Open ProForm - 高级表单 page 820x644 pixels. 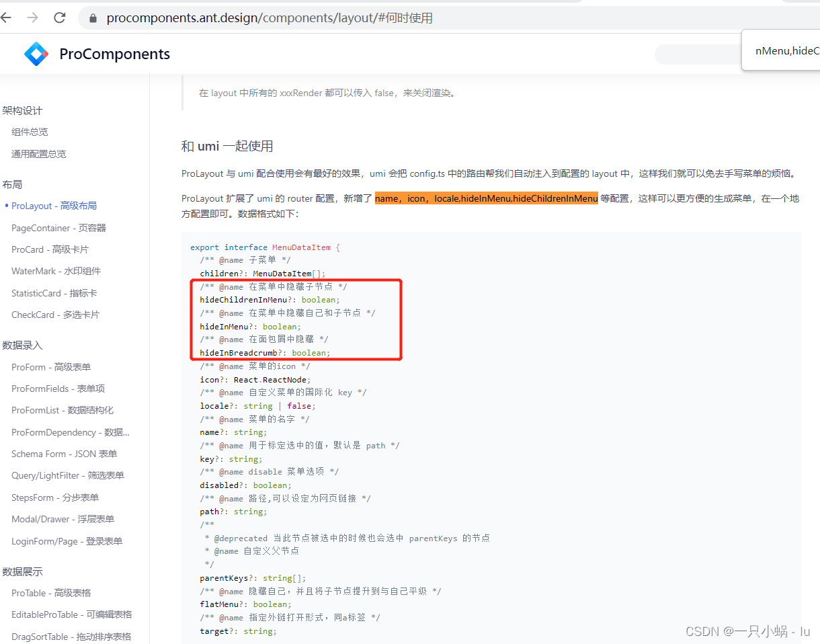(51, 367)
